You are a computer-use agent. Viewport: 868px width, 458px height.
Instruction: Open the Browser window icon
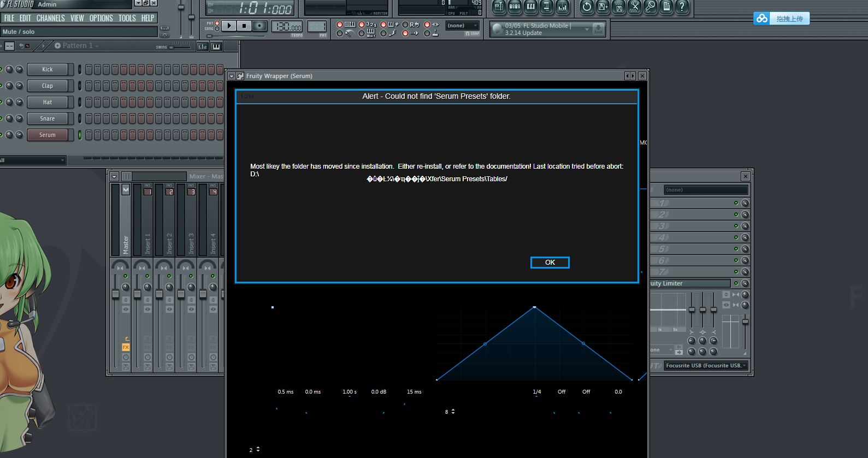(x=546, y=7)
